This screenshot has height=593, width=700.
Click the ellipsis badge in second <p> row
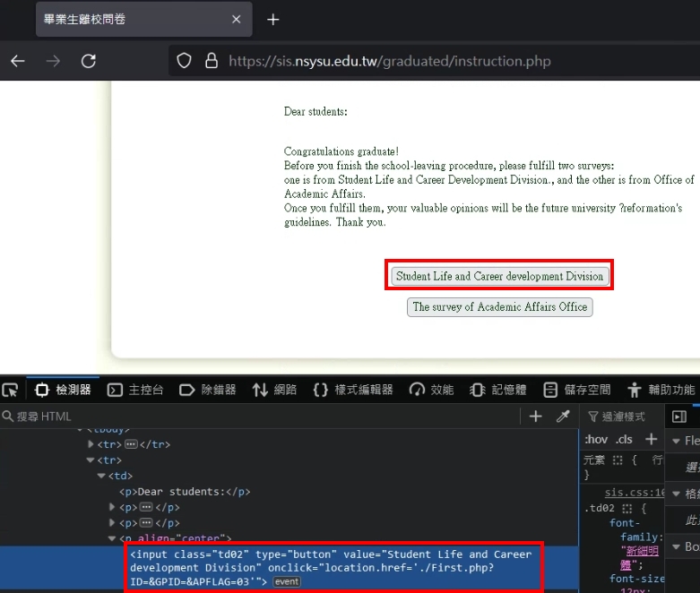pyautogui.click(x=146, y=523)
